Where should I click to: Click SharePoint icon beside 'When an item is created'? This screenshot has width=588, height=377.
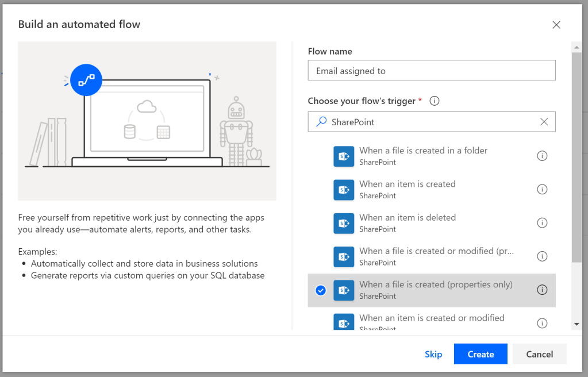pos(344,190)
